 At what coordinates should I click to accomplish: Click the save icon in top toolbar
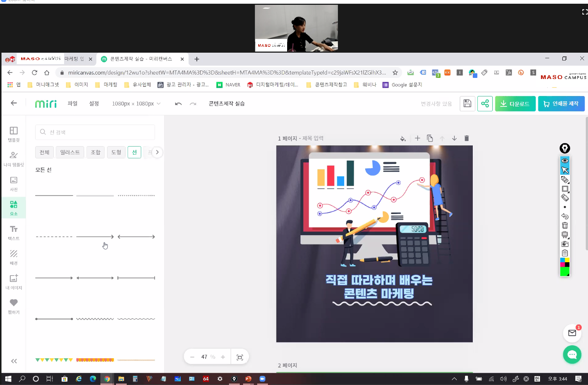point(467,104)
